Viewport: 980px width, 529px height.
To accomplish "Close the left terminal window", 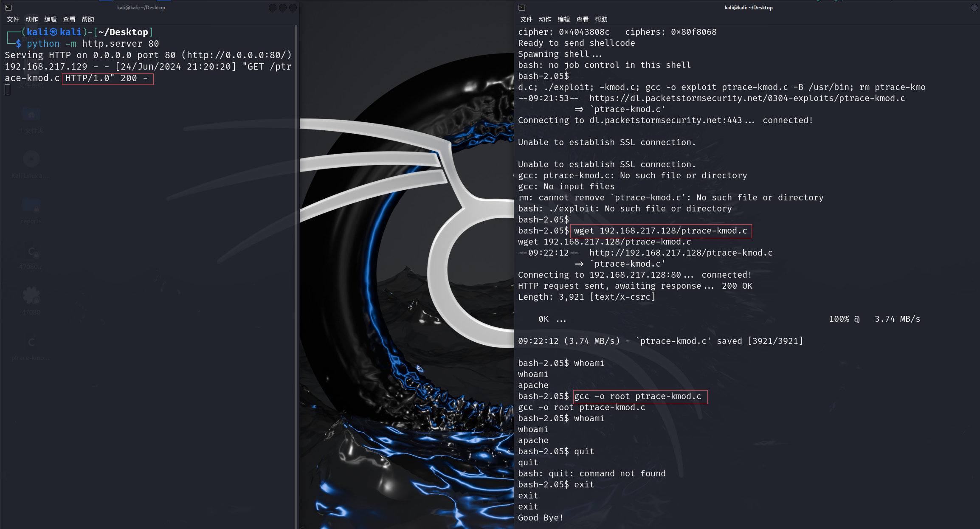I will pyautogui.click(x=293, y=8).
